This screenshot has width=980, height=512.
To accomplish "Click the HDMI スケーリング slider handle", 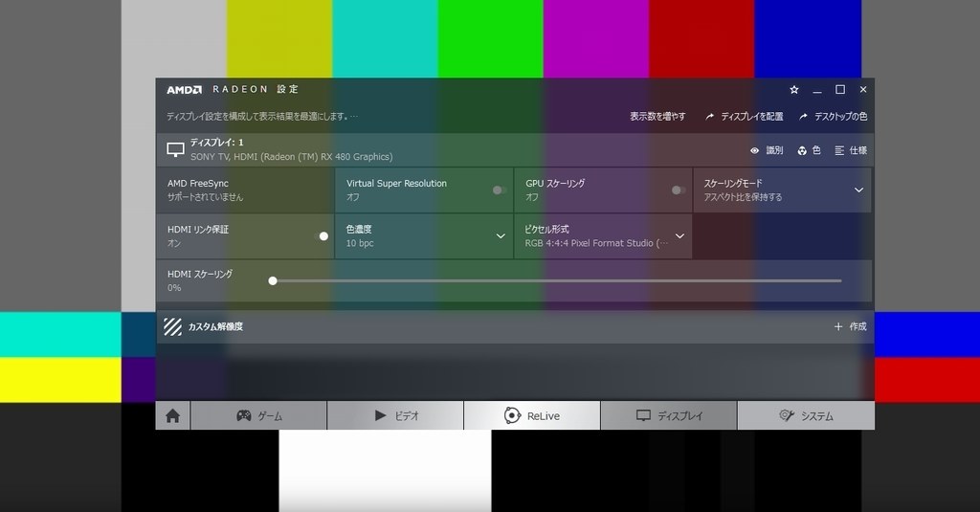I will (273, 280).
